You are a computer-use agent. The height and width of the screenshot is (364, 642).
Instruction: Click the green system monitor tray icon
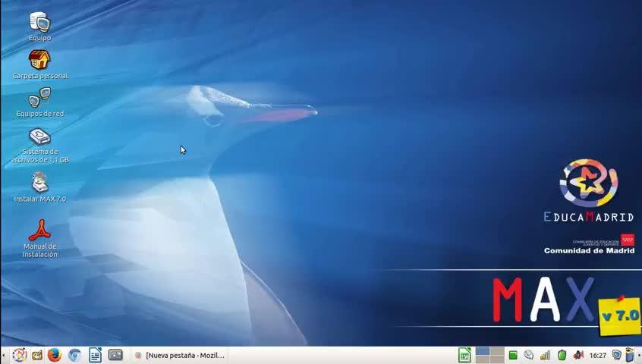coord(513,355)
